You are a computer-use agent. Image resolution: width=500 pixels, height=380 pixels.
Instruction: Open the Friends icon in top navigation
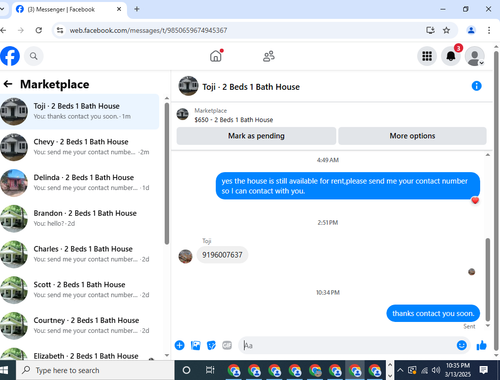point(269,56)
